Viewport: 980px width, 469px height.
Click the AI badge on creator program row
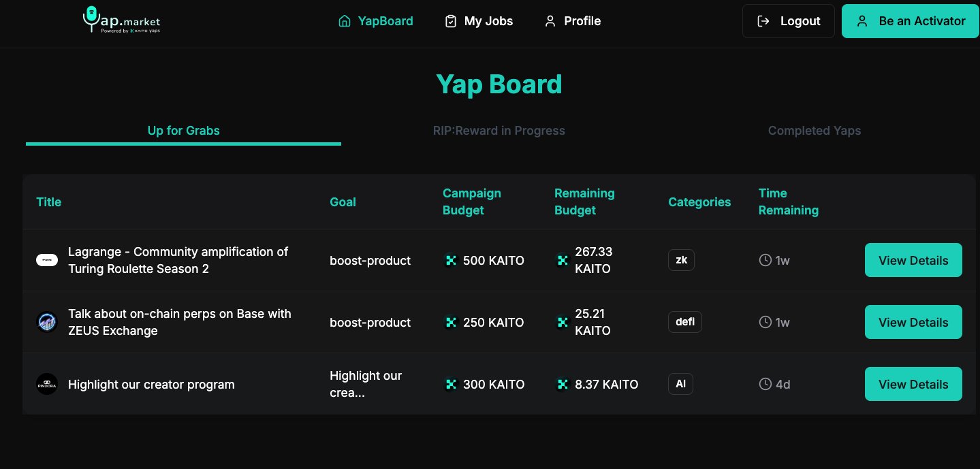click(x=680, y=383)
